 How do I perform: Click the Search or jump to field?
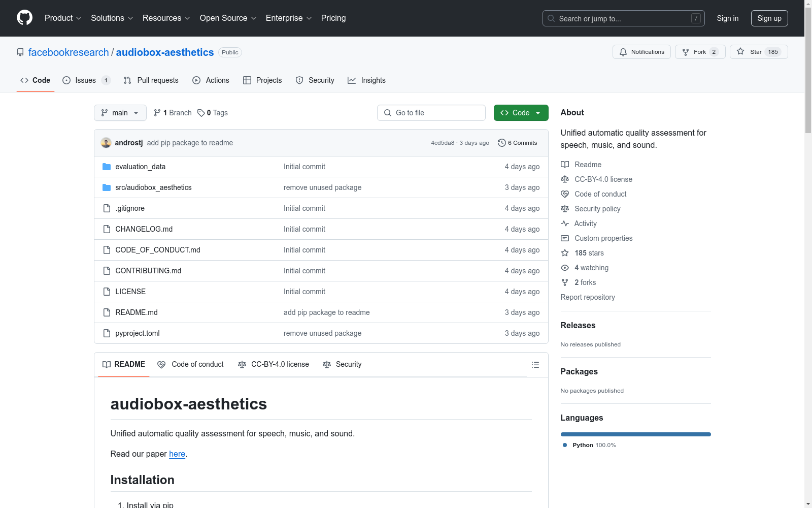click(624, 18)
